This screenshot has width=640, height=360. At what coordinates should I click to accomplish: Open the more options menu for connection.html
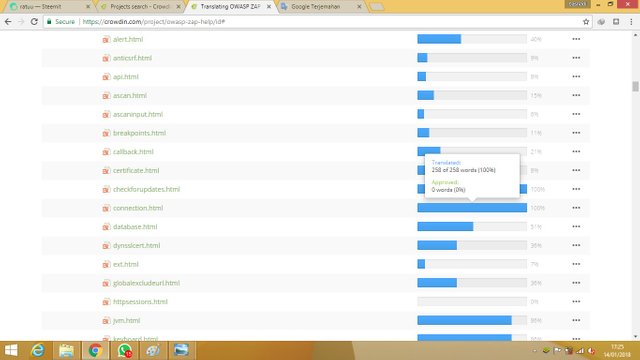[576, 208]
